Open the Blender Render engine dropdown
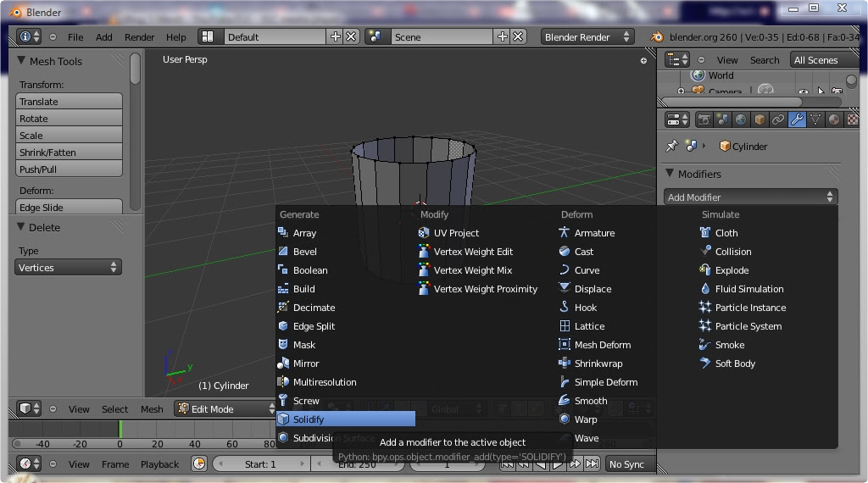 point(587,37)
